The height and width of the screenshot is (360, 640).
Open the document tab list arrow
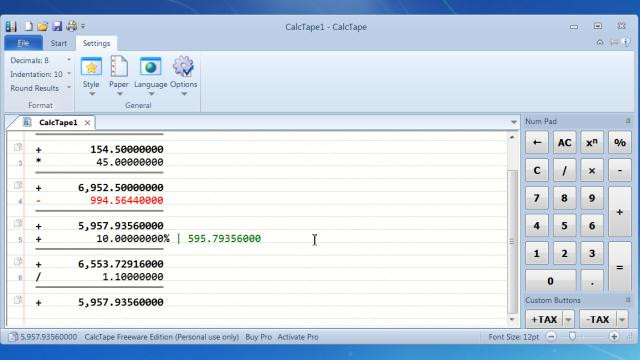513,122
